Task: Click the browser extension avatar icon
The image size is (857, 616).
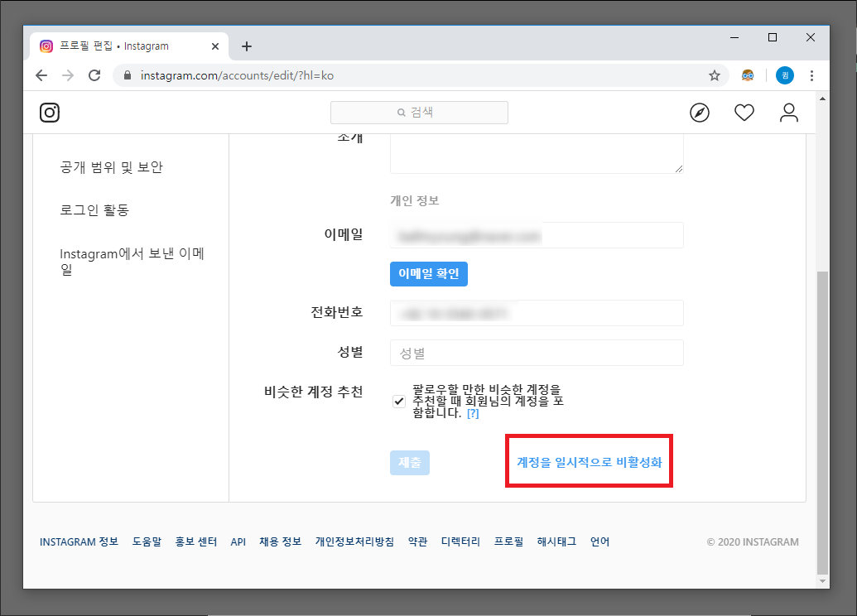Action: click(x=748, y=75)
